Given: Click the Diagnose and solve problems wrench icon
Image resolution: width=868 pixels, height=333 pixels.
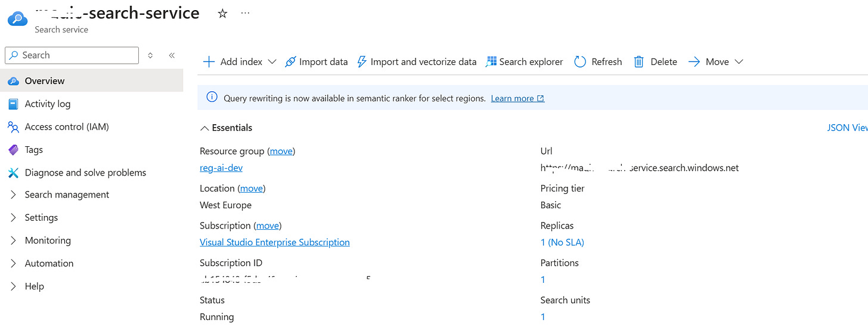Looking at the screenshot, I should tap(13, 172).
